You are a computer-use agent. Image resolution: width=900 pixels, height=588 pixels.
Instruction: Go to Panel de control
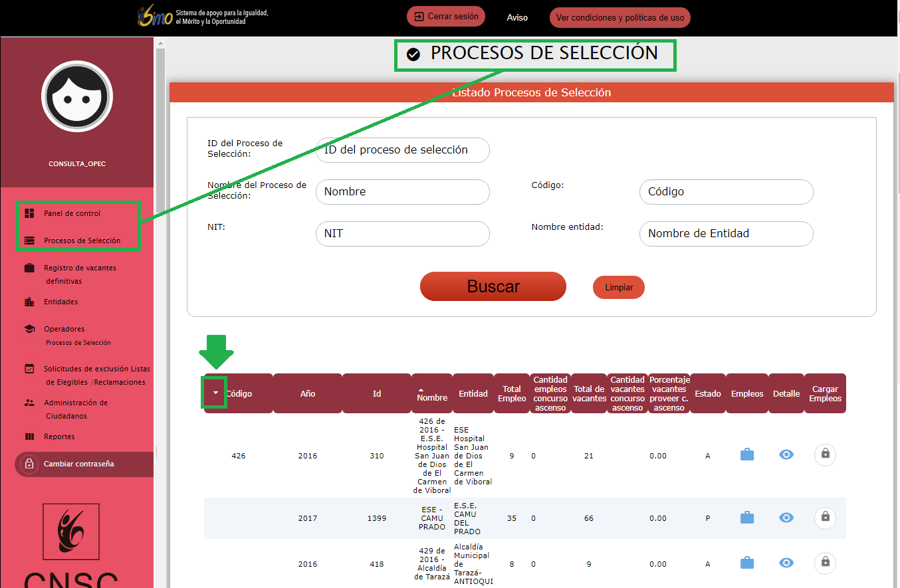tap(72, 213)
